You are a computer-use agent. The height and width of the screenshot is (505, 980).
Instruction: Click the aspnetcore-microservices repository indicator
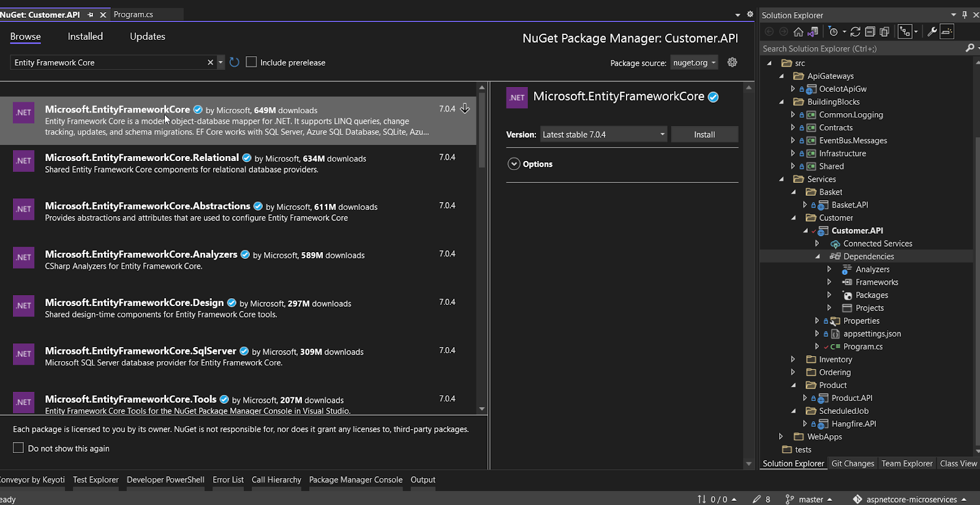910,499
